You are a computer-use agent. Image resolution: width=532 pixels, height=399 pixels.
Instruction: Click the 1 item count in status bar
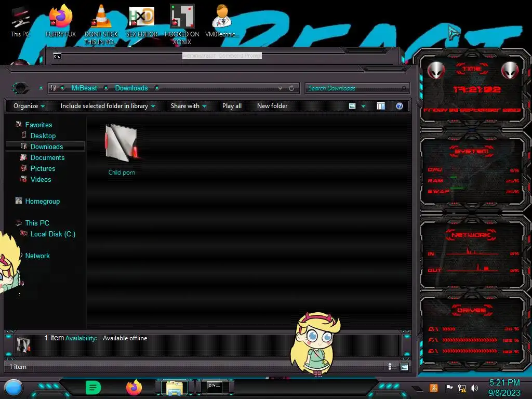18,367
